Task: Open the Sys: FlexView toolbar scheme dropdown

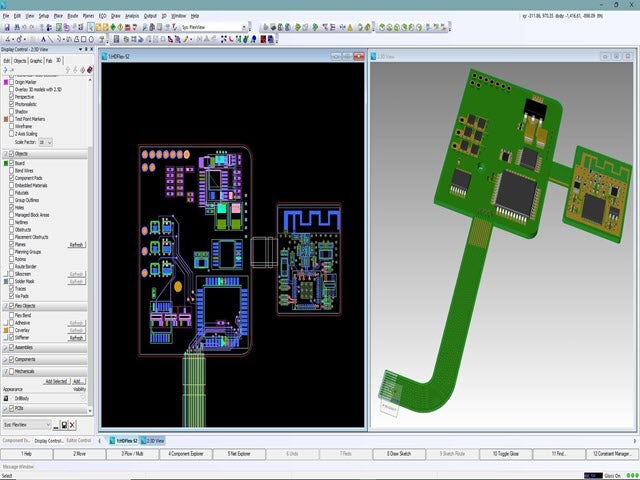Action: 245,27
